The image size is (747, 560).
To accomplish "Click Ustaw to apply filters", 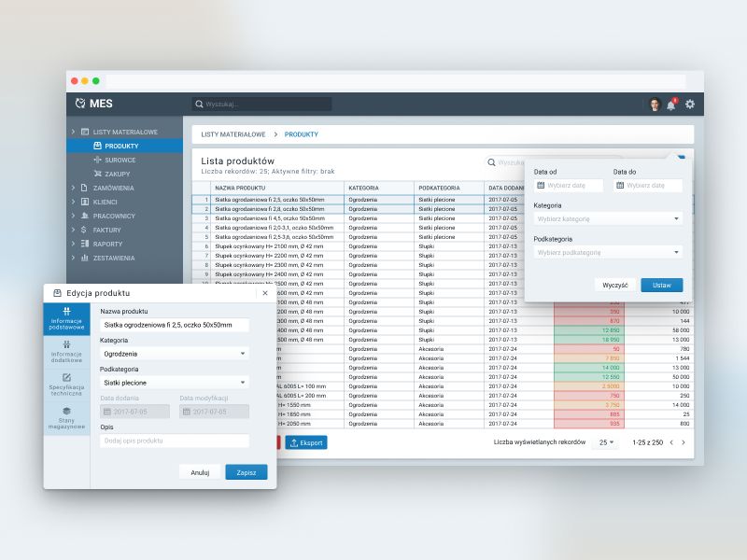I will pyautogui.click(x=661, y=286).
